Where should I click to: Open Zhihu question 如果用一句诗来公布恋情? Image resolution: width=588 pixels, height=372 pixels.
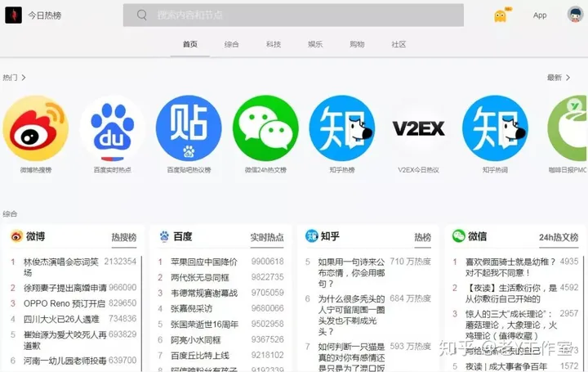coord(351,272)
